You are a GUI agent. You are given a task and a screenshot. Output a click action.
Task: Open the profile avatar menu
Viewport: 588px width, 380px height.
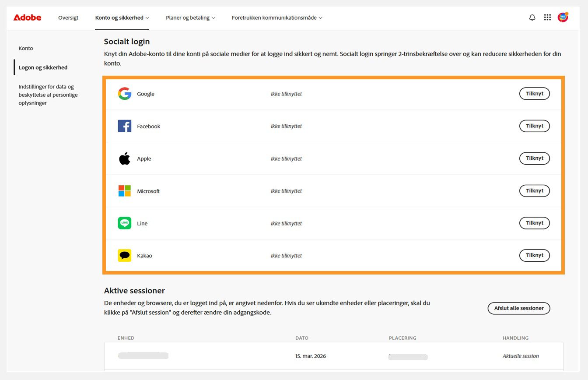coord(563,17)
